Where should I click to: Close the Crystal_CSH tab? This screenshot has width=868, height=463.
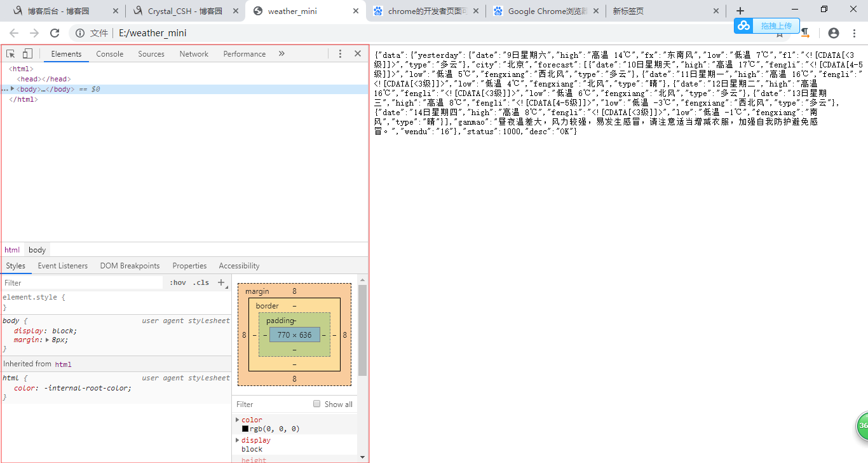[235, 11]
